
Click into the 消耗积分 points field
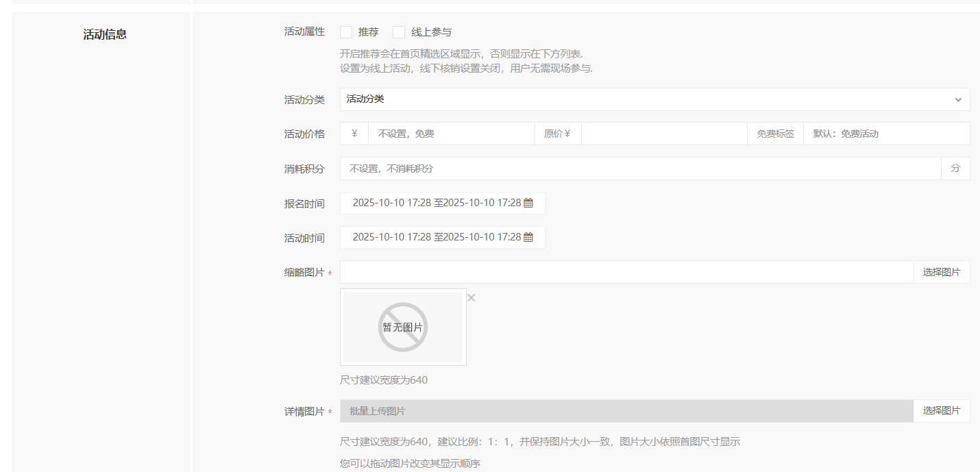tap(640, 169)
